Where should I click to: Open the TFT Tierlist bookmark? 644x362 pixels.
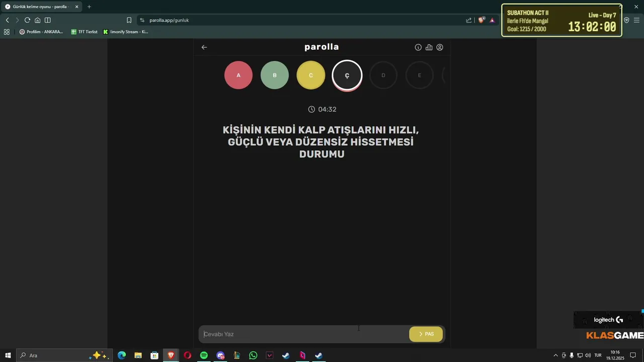tap(84, 32)
